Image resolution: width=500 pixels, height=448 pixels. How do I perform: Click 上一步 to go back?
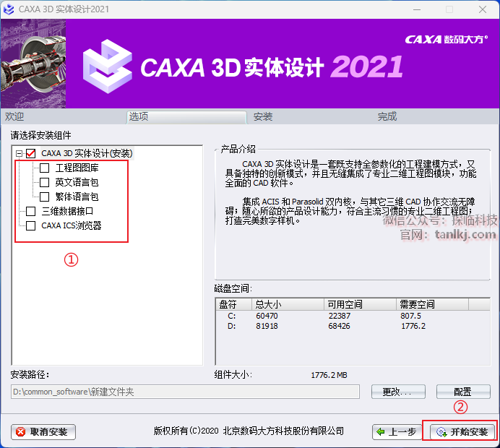pos(397,432)
